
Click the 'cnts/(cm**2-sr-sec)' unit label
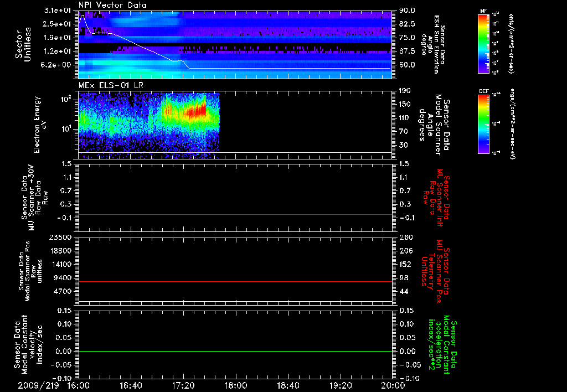coord(511,43)
